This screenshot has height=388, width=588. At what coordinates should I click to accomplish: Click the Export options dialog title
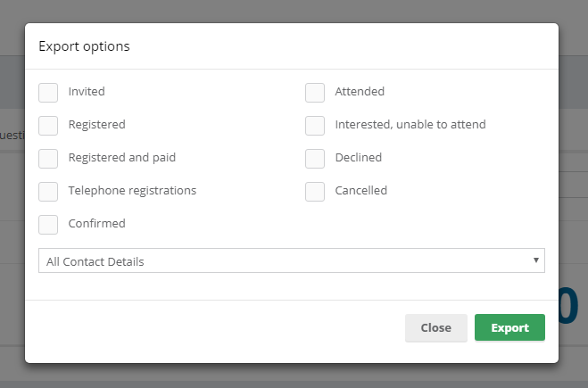click(84, 46)
